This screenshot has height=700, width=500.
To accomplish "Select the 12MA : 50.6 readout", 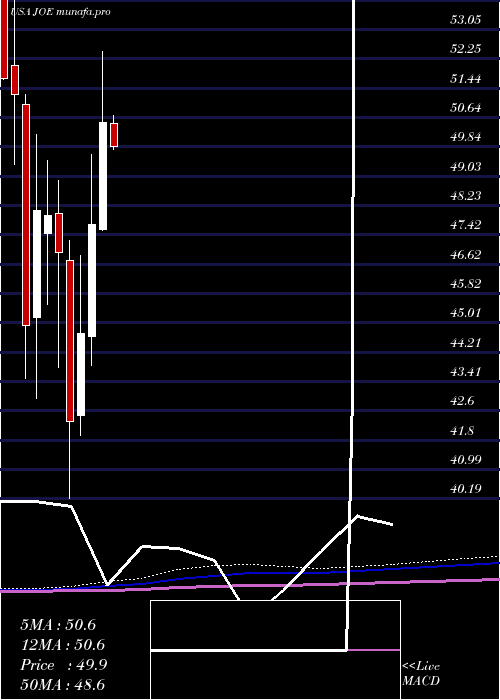I will [62, 645].
